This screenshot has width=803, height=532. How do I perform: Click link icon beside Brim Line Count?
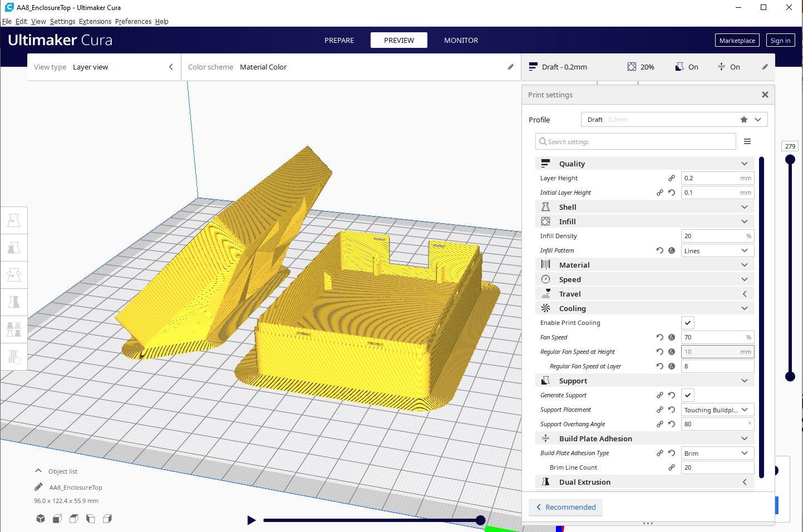pyautogui.click(x=672, y=467)
